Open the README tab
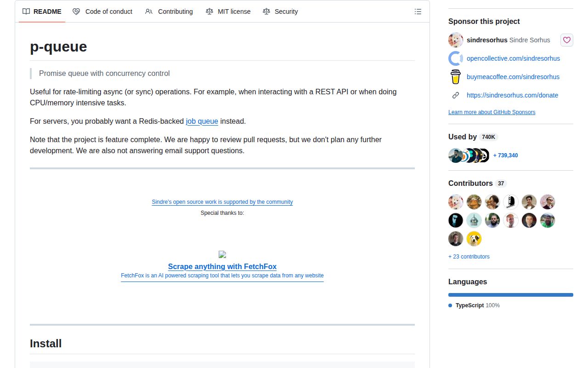 coord(42,11)
